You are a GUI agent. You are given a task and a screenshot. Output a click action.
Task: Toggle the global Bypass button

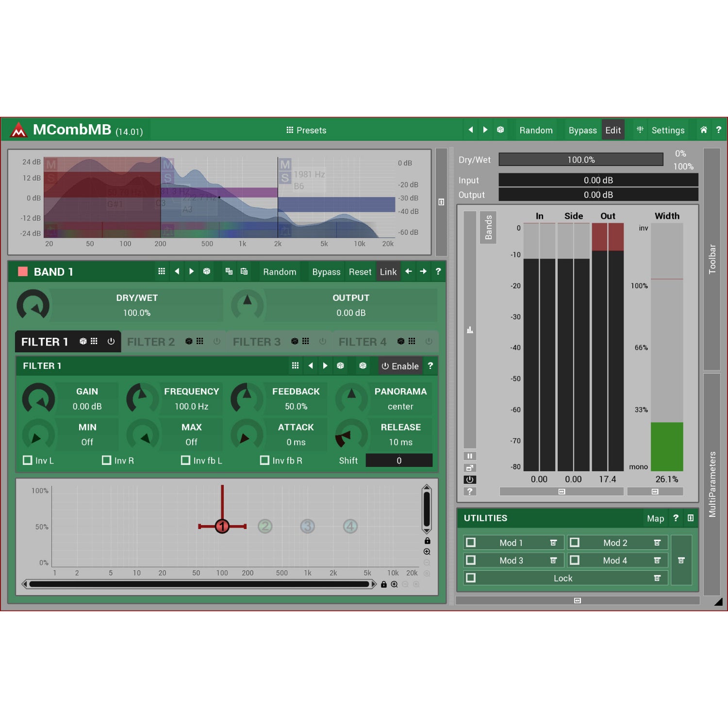tap(582, 130)
